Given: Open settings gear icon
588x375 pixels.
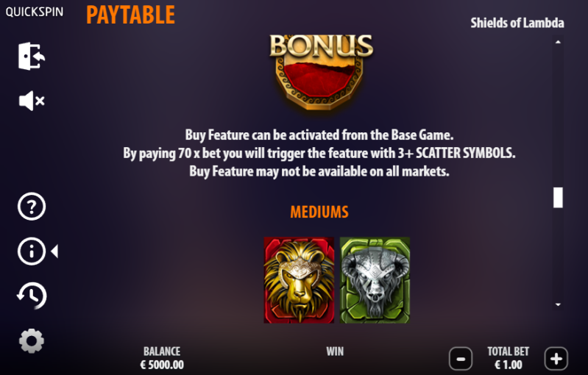Looking at the screenshot, I should (32, 341).
